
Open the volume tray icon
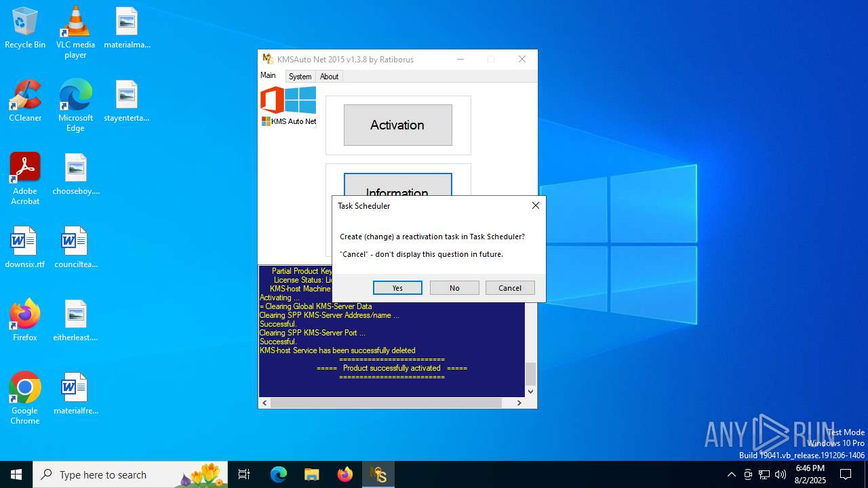781,474
